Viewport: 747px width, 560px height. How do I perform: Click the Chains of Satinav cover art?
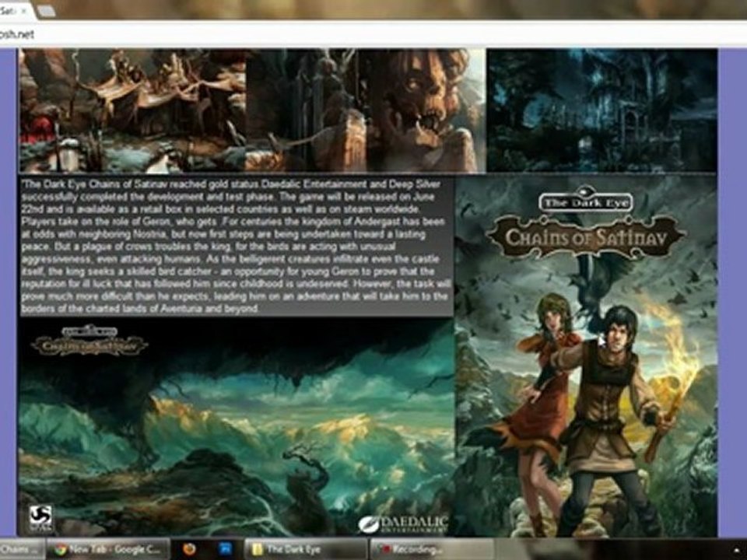coord(586,356)
